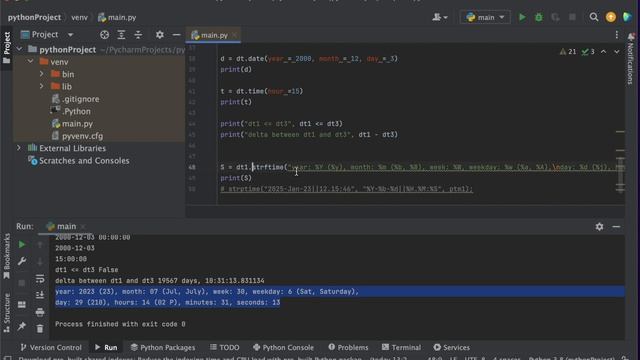Select the main tab in Run panel
Screen dimensions: 640x360
(x=61, y=226)
